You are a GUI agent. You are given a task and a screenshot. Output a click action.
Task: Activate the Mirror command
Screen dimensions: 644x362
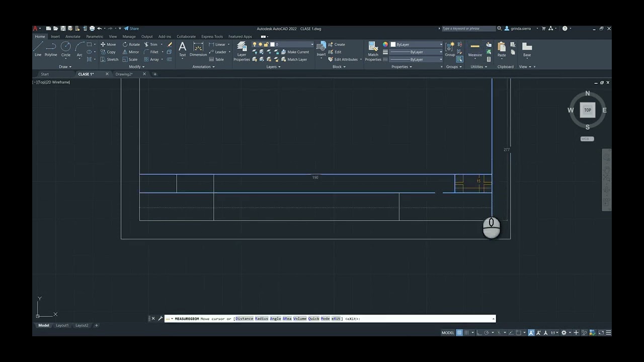point(131,52)
